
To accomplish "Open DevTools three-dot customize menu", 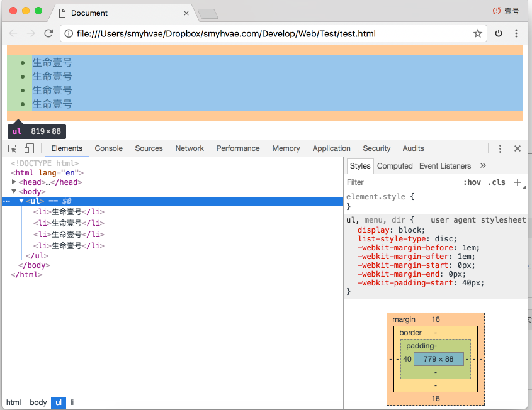I will coord(500,148).
